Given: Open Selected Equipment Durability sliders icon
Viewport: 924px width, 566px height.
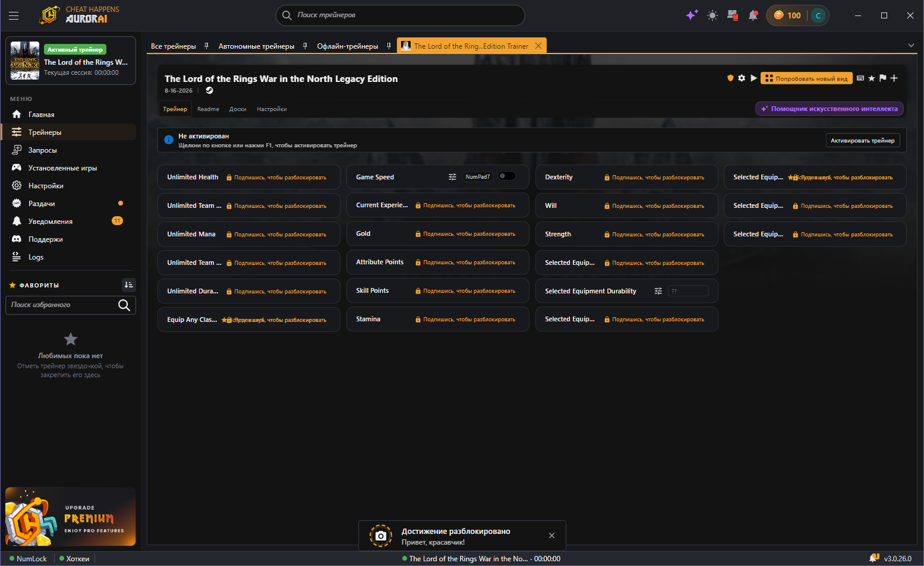Looking at the screenshot, I should click(658, 291).
